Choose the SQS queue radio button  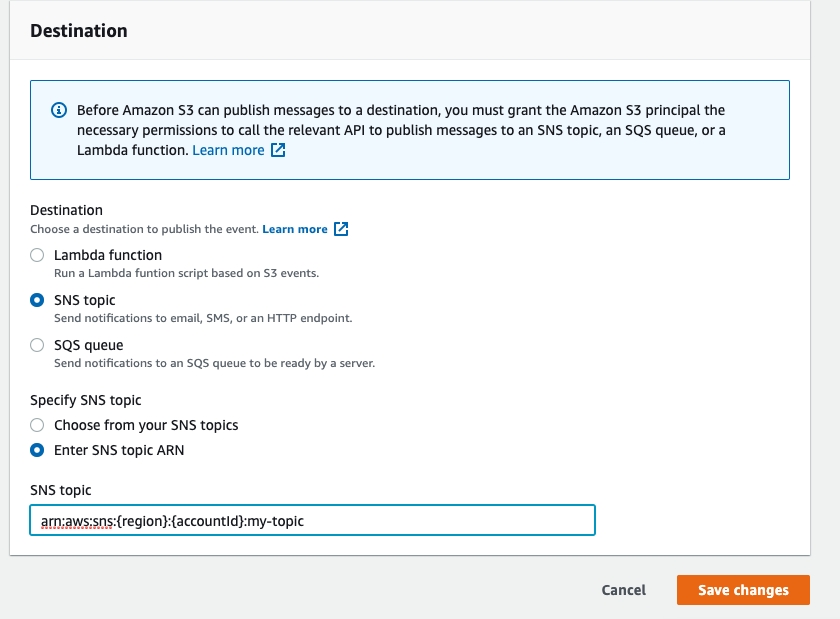pyautogui.click(x=37, y=345)
